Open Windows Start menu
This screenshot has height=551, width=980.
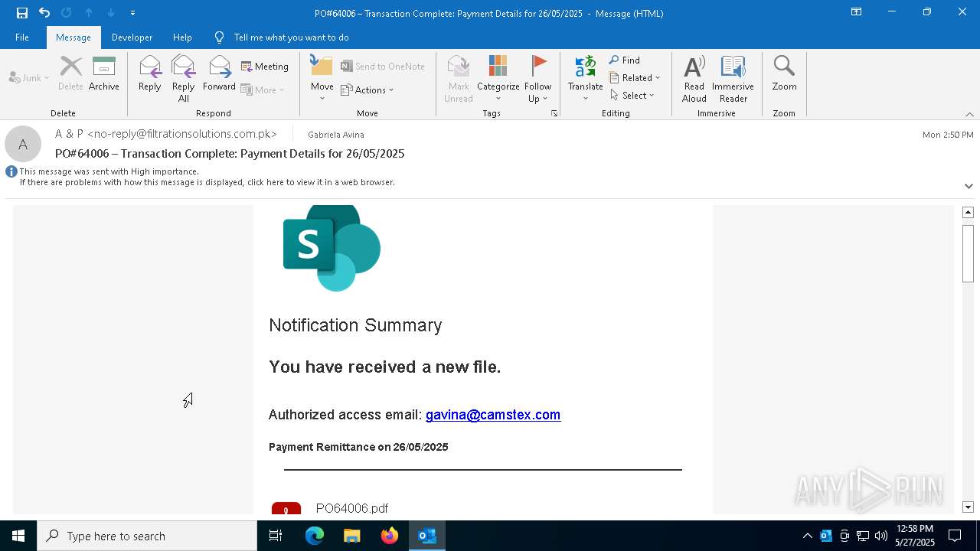(x=18, y=536)
